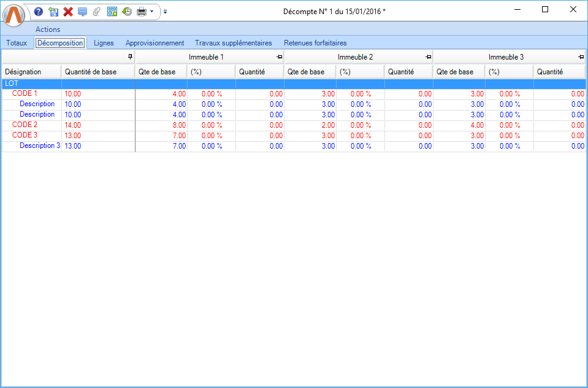Click the Quantité de base column header

[91, 72]
